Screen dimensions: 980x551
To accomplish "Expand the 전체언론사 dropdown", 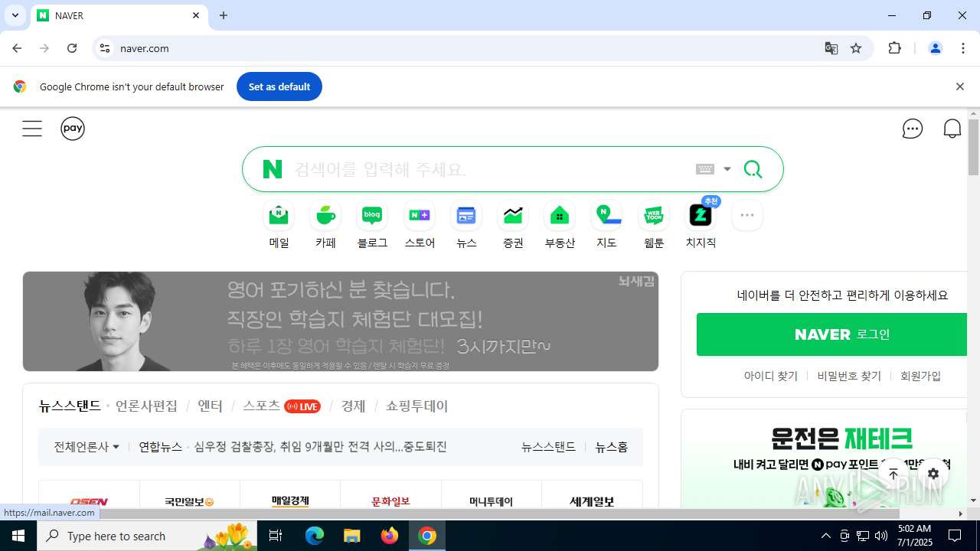I will pos(87,447).
